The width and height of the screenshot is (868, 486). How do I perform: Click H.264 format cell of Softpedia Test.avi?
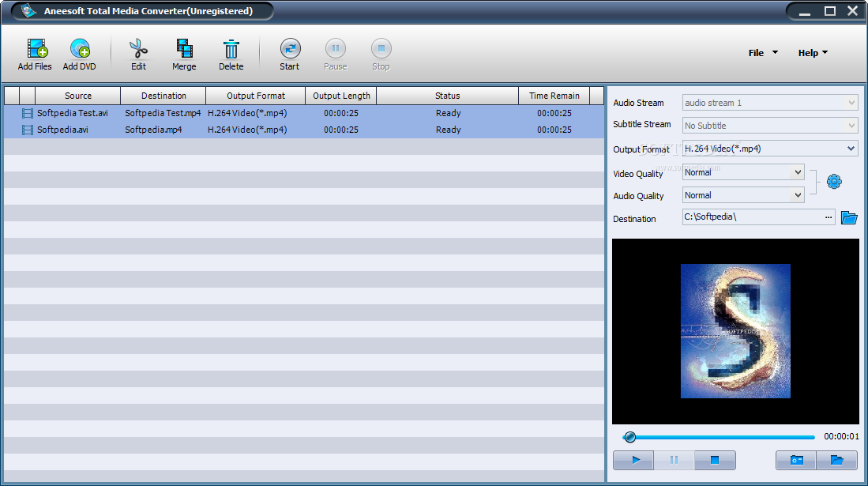(247, 113)
